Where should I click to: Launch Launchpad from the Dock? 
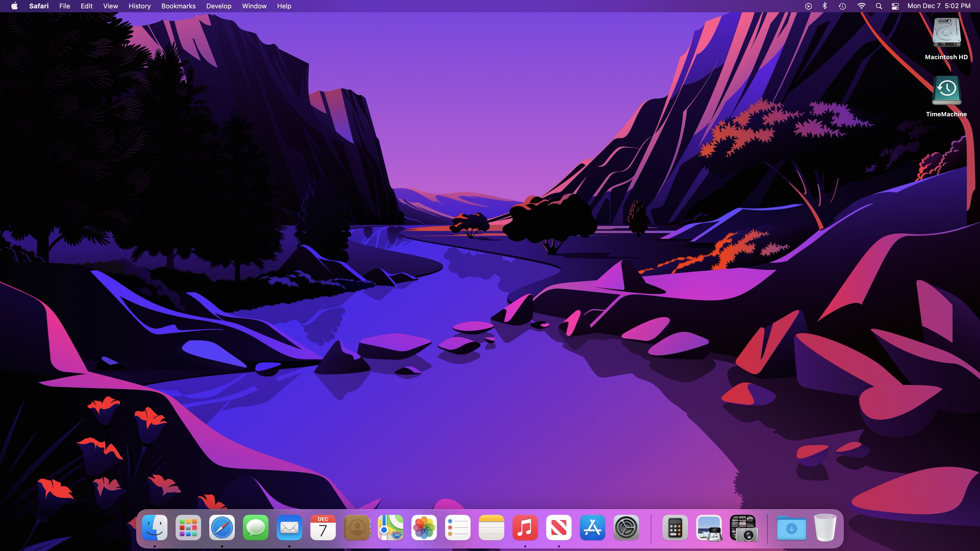click(x=188, y=528)
